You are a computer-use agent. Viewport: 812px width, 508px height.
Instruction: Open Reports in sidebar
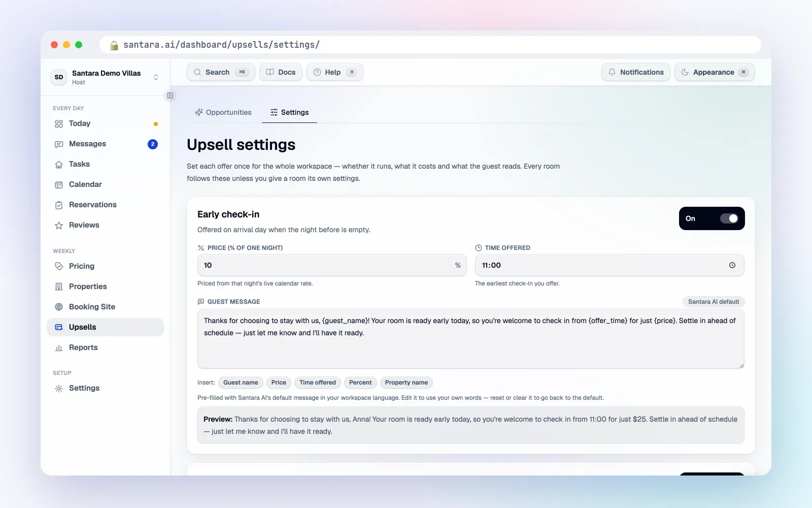[x=106, y=347]
